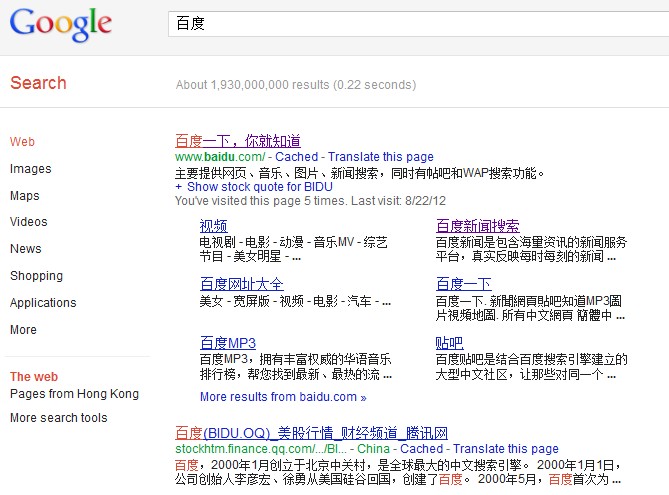Switch to Videos results
The height and width of the screenshot is (495, 669).
point(29,222)
